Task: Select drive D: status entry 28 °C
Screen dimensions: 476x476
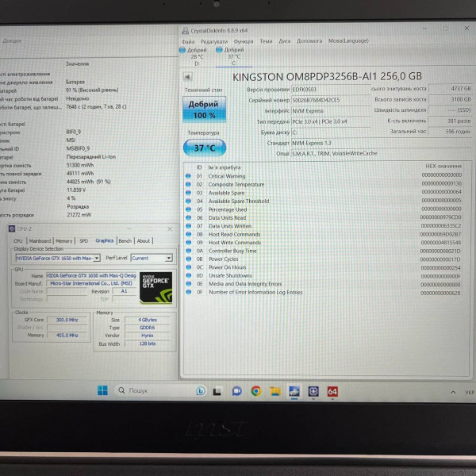Action: [x=194, y=56]
